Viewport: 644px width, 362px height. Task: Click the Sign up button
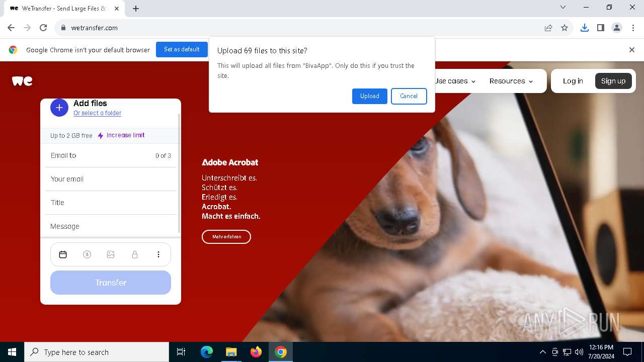point(613,81)
